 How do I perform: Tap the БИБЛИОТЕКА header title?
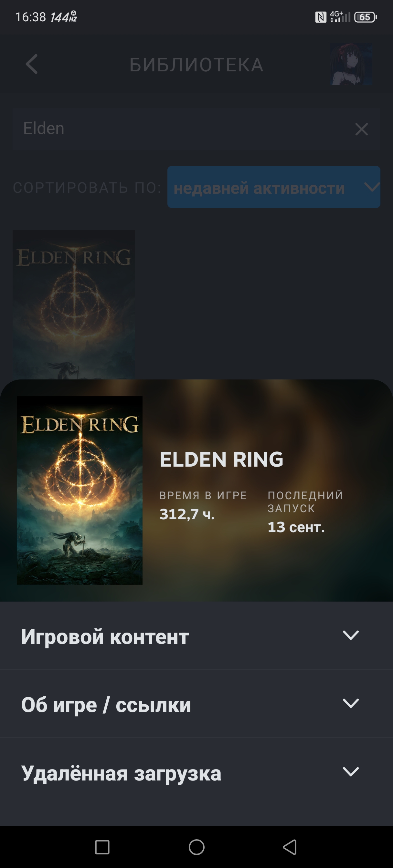[x=197, y=65]
